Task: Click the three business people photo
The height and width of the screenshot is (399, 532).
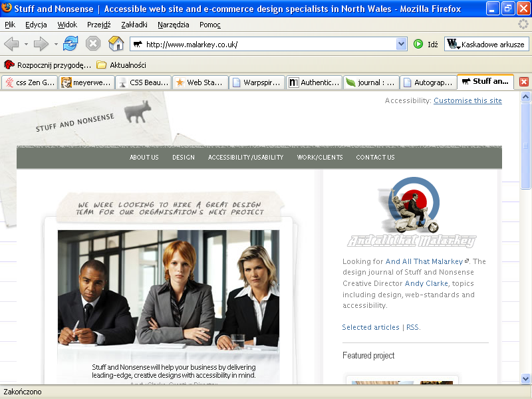Action: (169, 292)
